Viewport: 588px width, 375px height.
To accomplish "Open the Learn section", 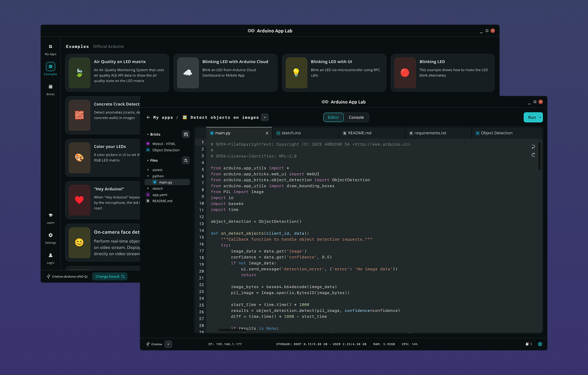I will point(50,218).
